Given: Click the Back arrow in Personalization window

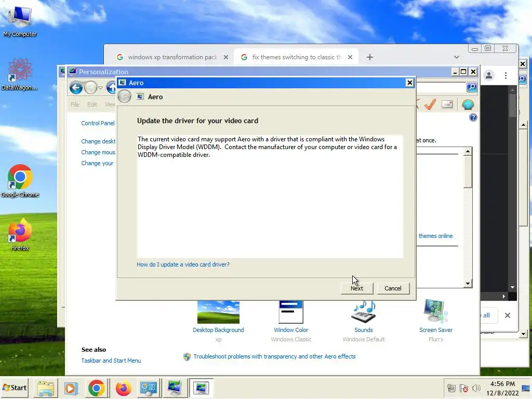Looking at the screenshot, I should click(x=76, y=88).
